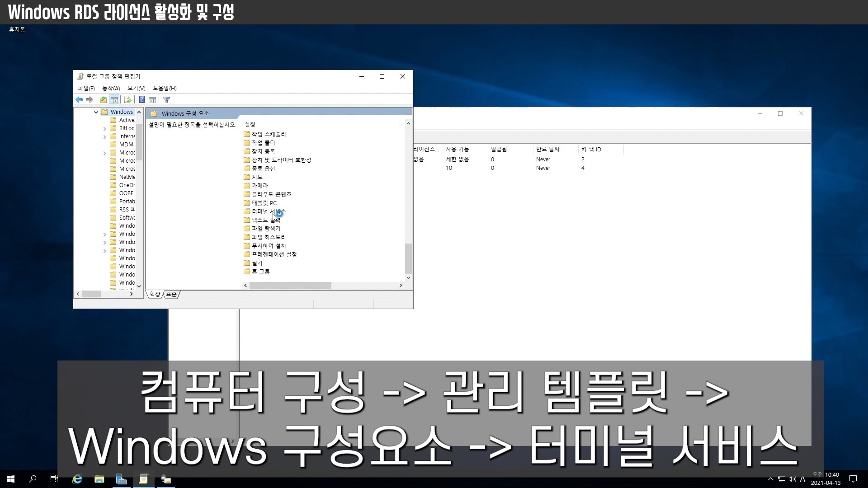Screen dimensions: 868x488
Task: Expand the Internet tree node
Action: (104, 137)
